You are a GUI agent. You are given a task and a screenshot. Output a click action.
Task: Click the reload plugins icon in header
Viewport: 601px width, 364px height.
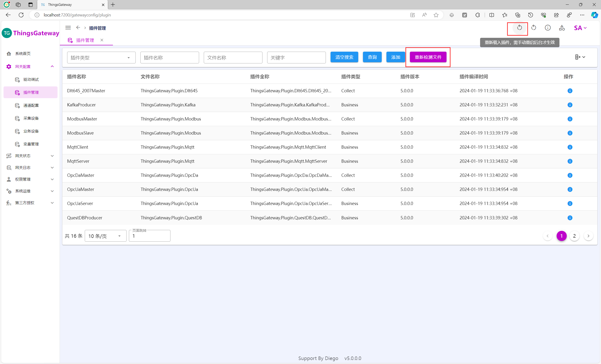[519, 28]
